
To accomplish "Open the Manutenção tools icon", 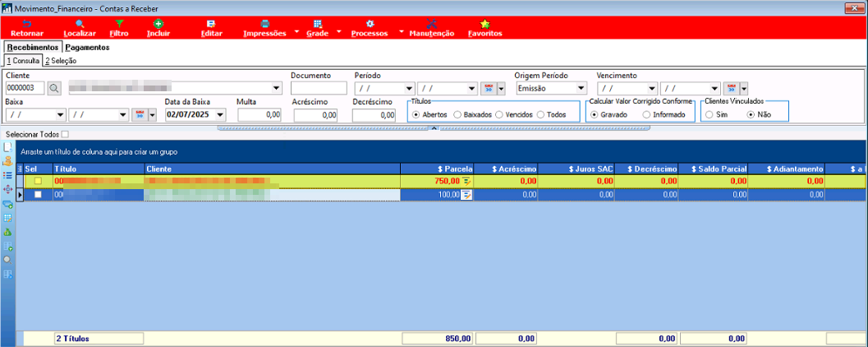I will [x=432, y=24].
